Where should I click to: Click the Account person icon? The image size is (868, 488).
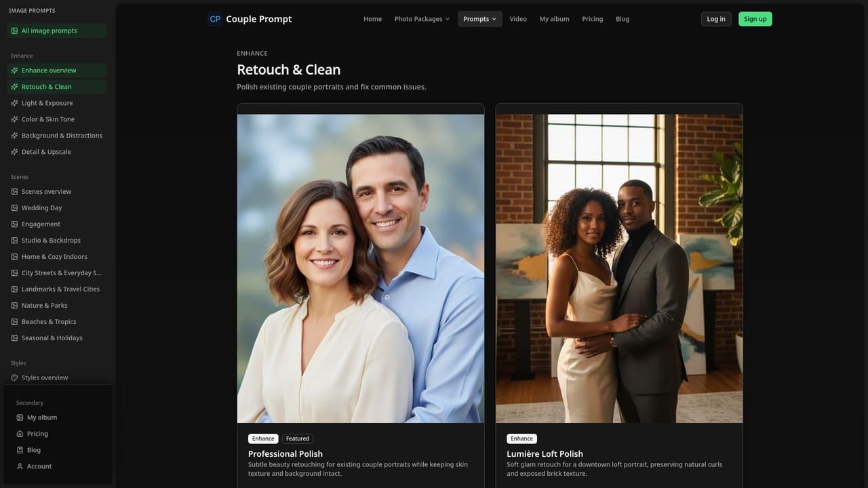[20, 466]
